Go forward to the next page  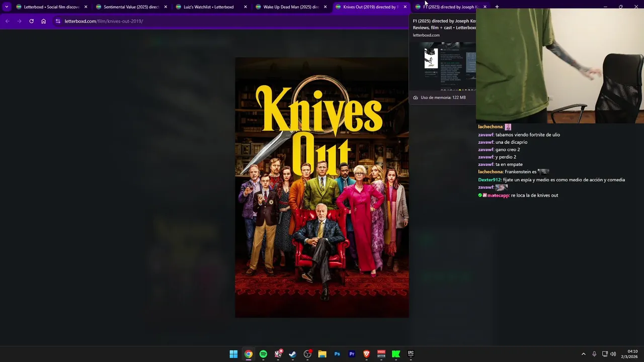pos(19,21)
